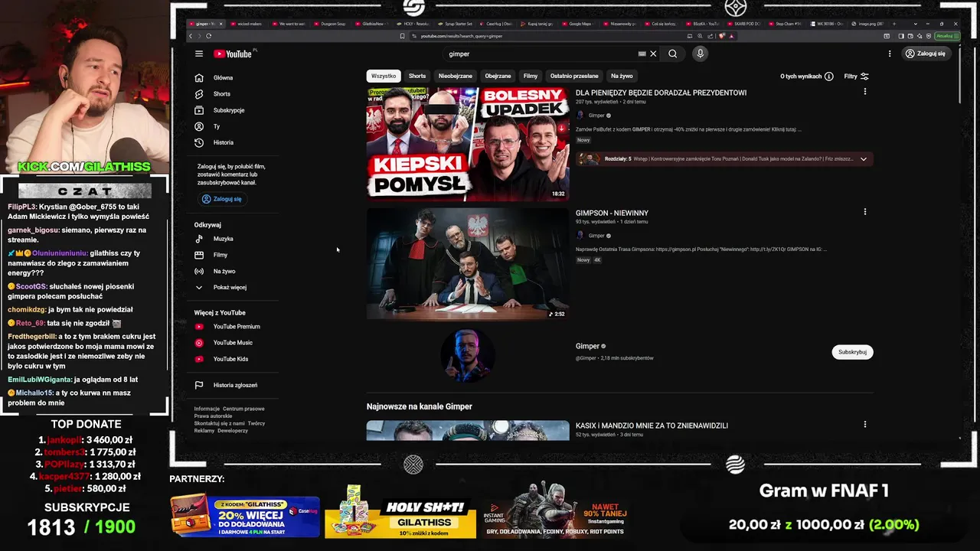Viewport: 980px width, 551px height.
Task: Click Najnowsze na kanale Gimper heading
Action: 420,406
